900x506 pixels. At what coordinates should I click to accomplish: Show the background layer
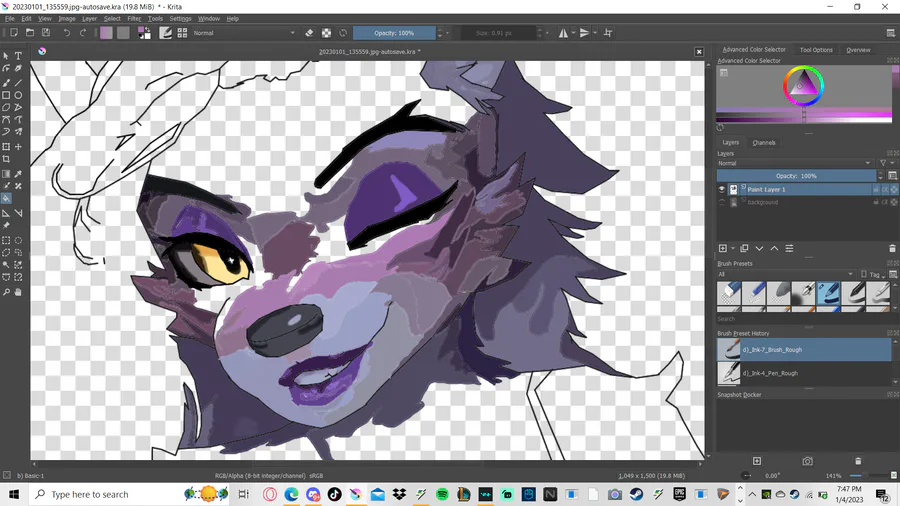(721, 202)
